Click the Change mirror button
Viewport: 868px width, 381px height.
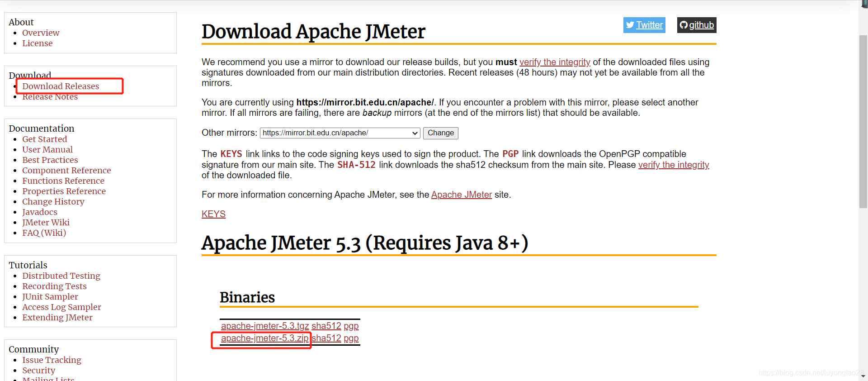(x=441, y=133)
